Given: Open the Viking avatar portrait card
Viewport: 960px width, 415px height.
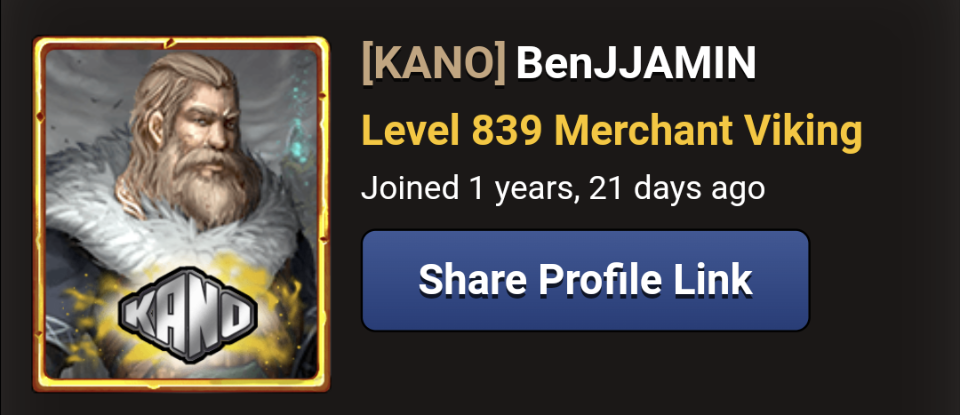Looking at the screenshot, I should pyautogui.click(x=181, y=214).
